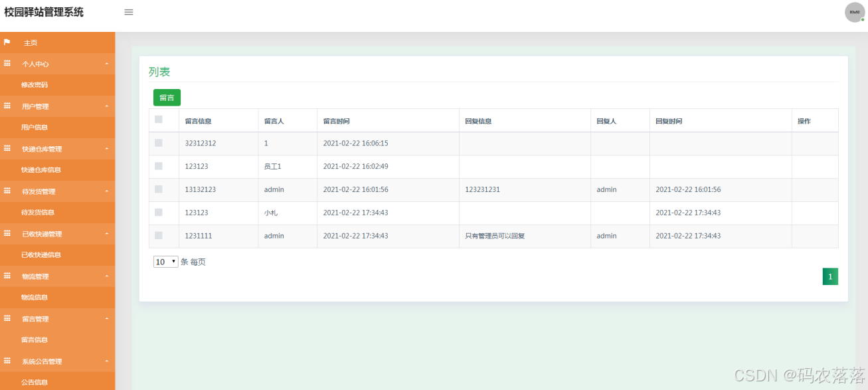Click the 小札 cell
Screen dimensions: 868x390
pos(271,213)
